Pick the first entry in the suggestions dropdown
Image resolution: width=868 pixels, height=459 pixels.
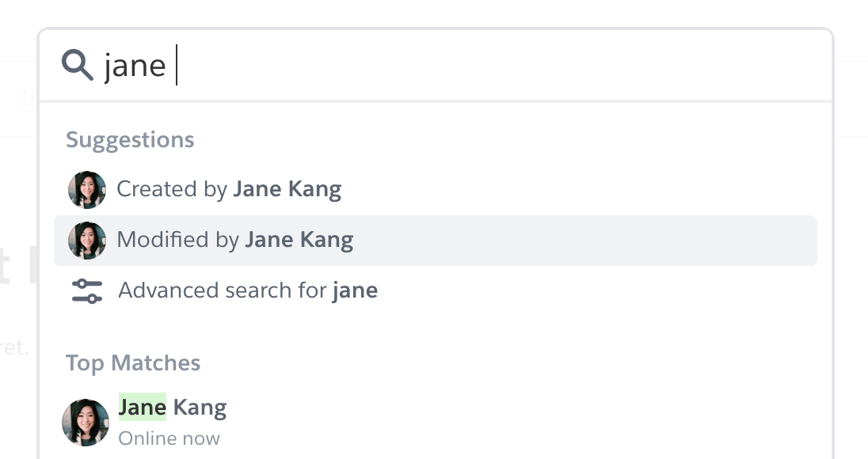point(229,189)
